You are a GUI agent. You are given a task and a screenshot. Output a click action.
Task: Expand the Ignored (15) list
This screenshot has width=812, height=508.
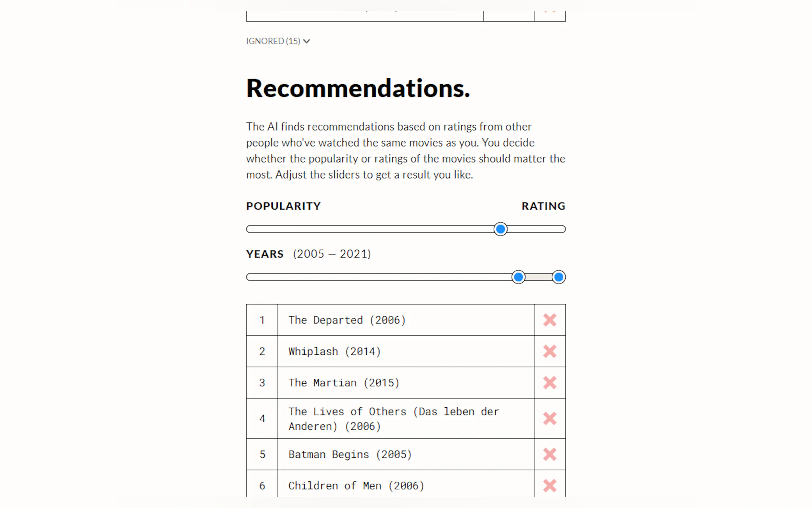click(273, 41)
